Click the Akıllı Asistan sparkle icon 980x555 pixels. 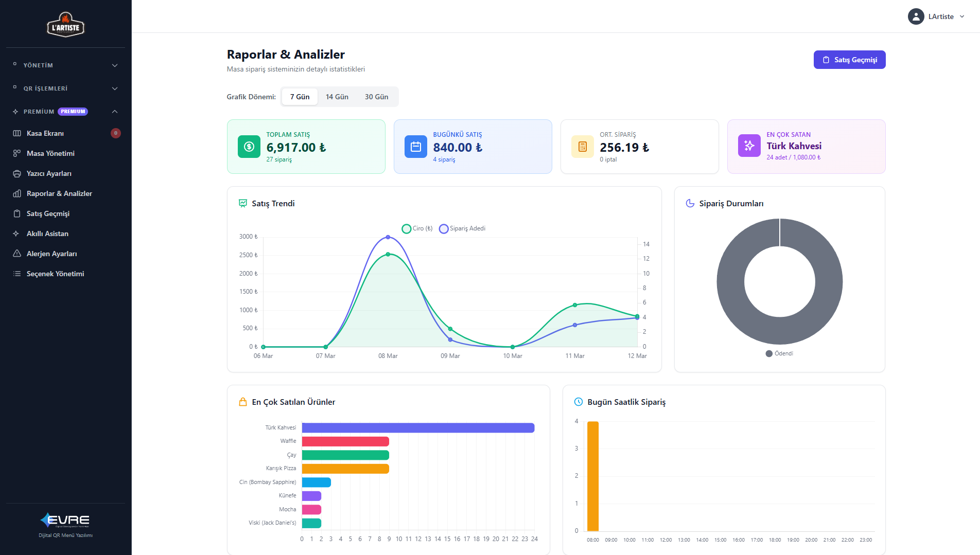pyautogui.click(x=16, y=234)
